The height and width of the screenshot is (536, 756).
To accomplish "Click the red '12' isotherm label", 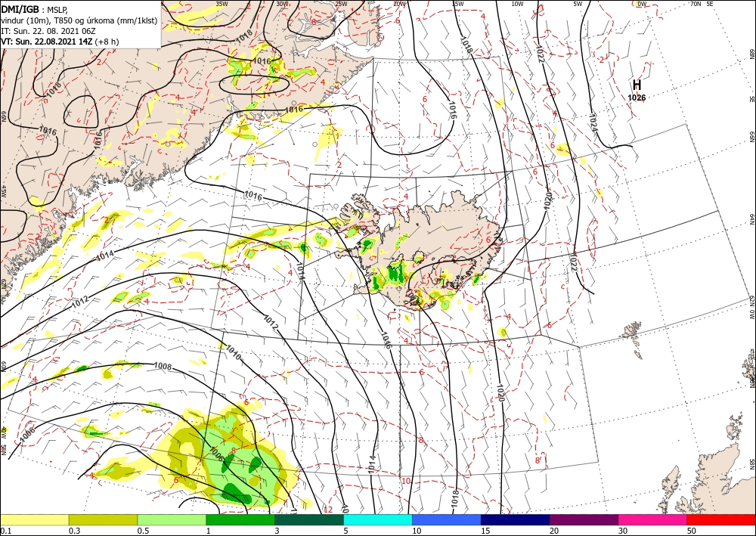I will pyautogui.click(x=328, y=510).
